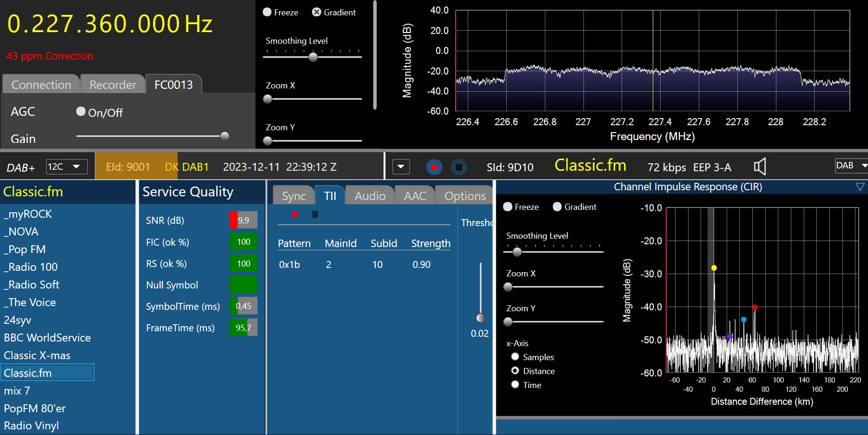Image resolution: width=868 pixels, height=435 pixels.
Task: Select the 0x1b TII table row
Action: [x=364, y=264]
